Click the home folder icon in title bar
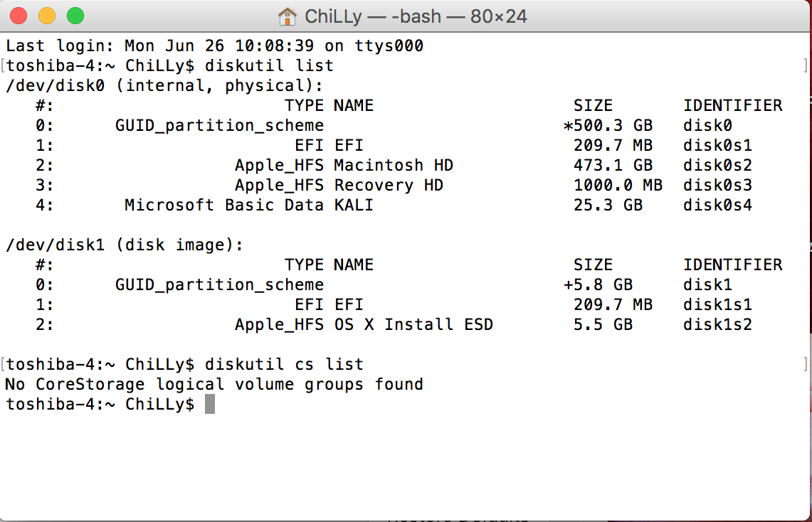Image resolution: width=812 pixels, height=522 pixels. pos(287,16)
